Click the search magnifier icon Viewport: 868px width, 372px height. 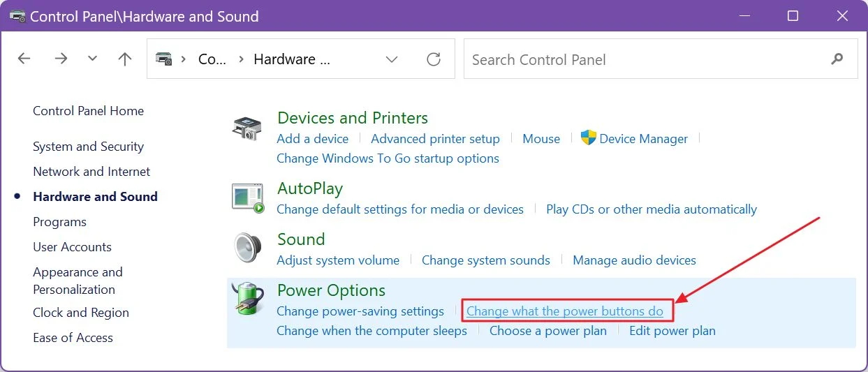coord(837,59)
